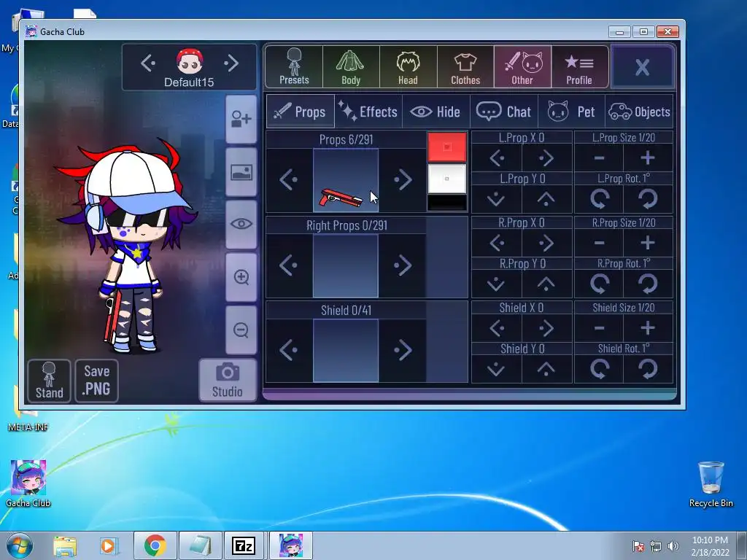747x560 pixels.
Task: Switch to next character arrow
Action: point(231,63)
